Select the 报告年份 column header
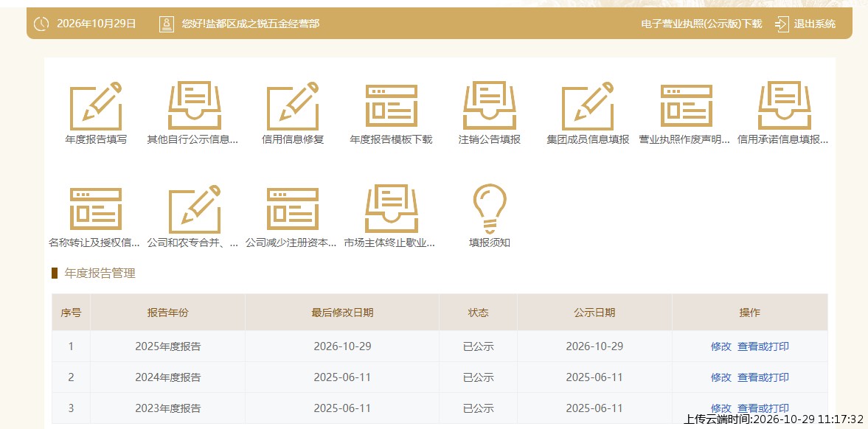868x429 pixels. coord(167,313)
